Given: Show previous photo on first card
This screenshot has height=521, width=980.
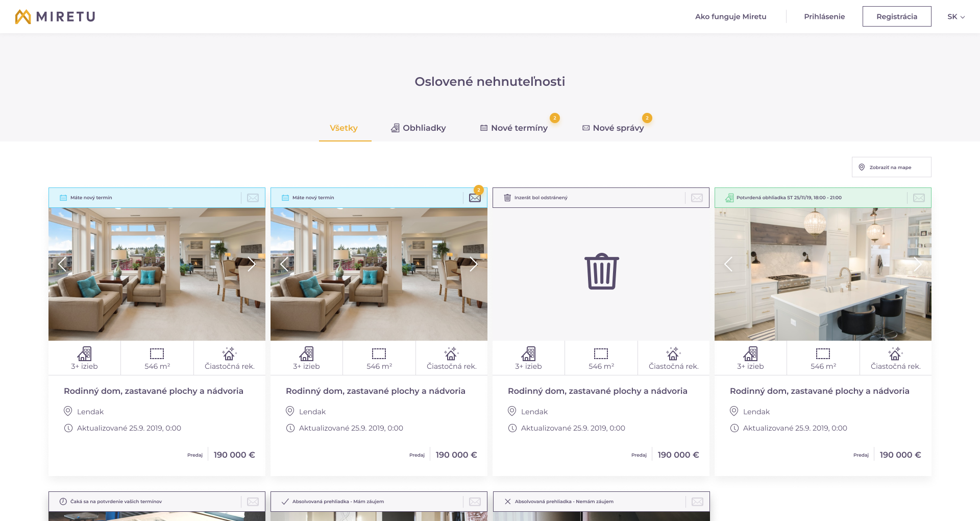Looking at the screenshot, I should pyautogui.click(x=62, y=264).
